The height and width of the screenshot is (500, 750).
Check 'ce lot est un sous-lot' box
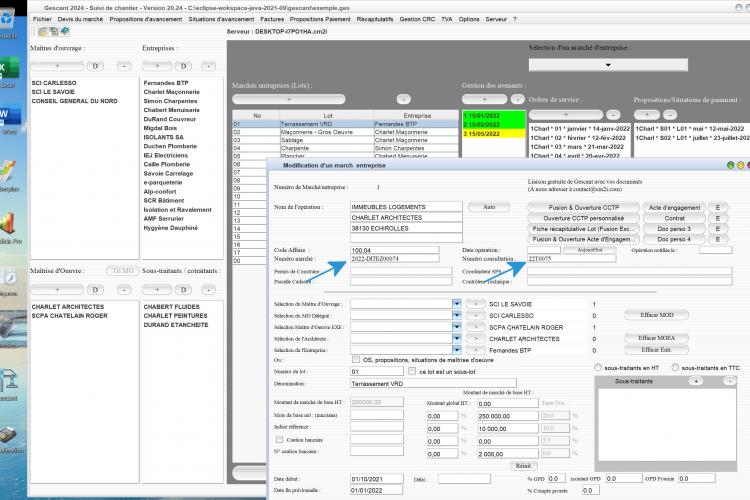point(412,371)
